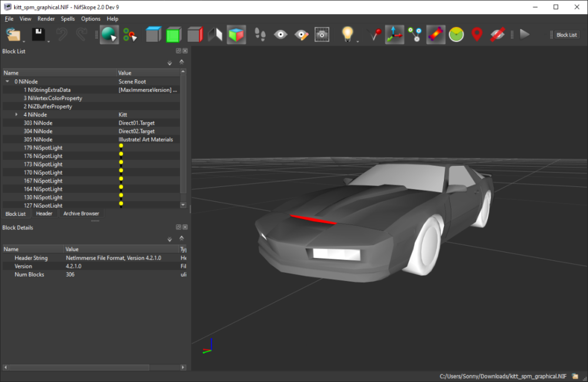The height and width of the screenshot is (382, 588).
Task: Expand the 4 NiNode Kitt entry
Action: (x=16, y=115)
